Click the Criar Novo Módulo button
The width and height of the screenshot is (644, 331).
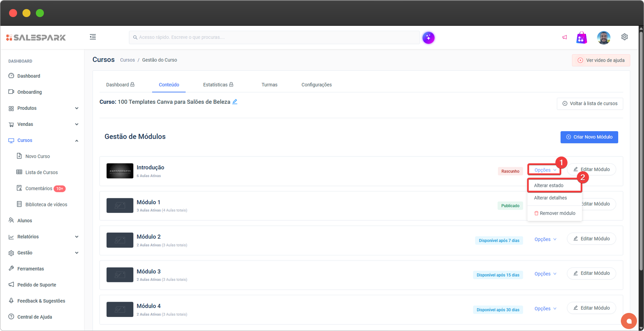(589, 137)
